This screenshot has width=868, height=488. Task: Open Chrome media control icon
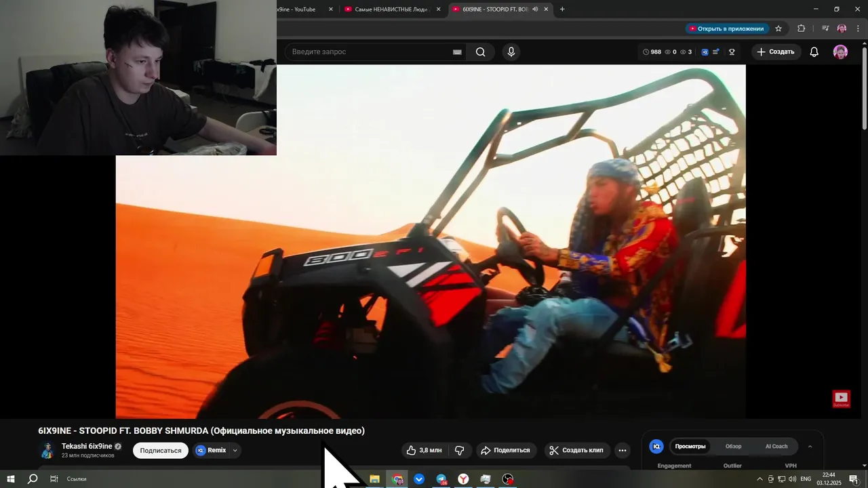click(825, 28)
